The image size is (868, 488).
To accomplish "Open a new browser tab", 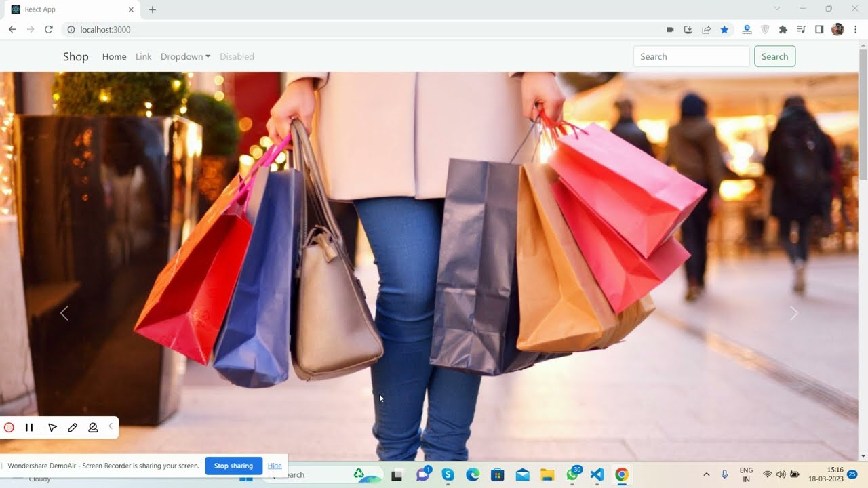I will click(x=153, y=9).
